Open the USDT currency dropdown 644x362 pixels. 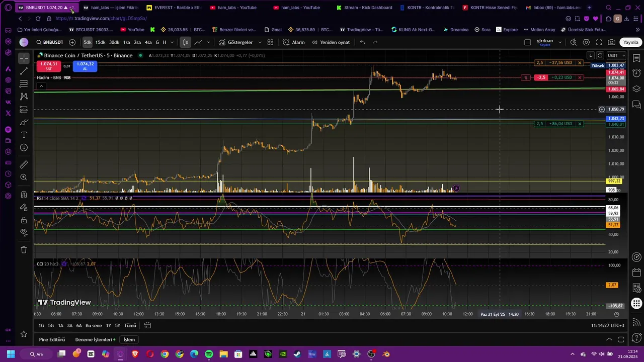pyautogui.click(x=616, y=55)
